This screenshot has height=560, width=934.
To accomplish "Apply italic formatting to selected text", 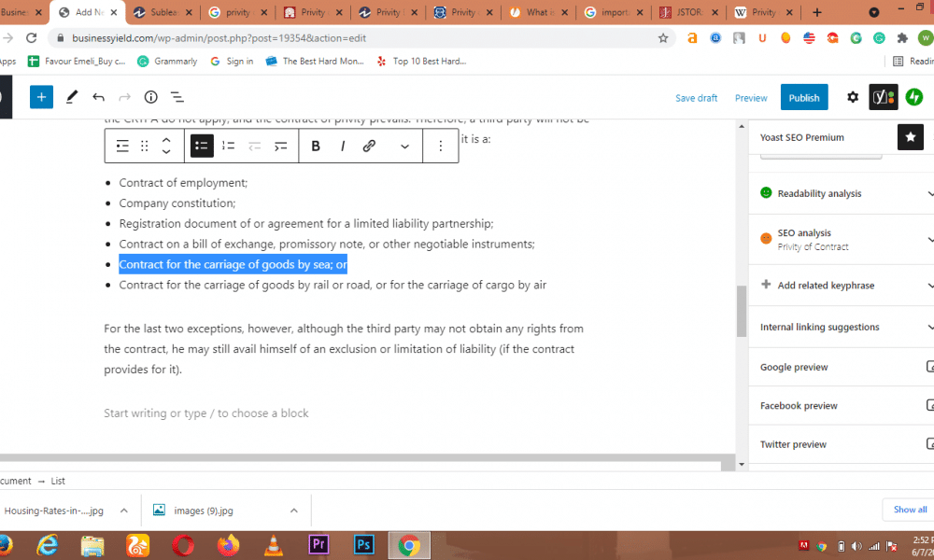I will [x=343, y=146].
